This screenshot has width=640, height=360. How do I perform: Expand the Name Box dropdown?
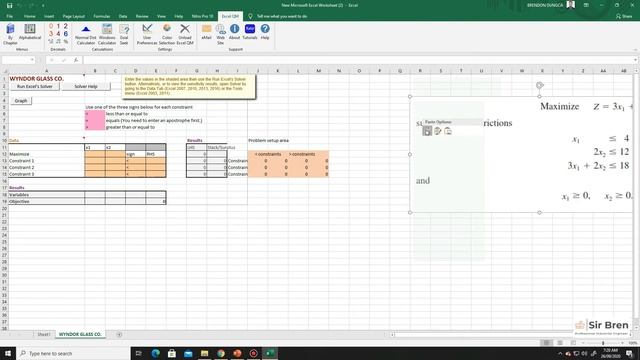(x=32, y=60)
